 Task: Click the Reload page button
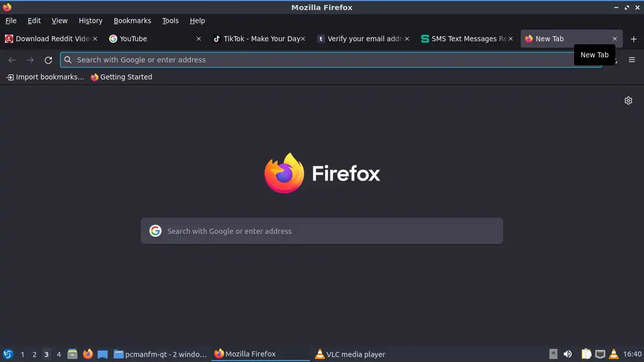(x=48, y=60)
